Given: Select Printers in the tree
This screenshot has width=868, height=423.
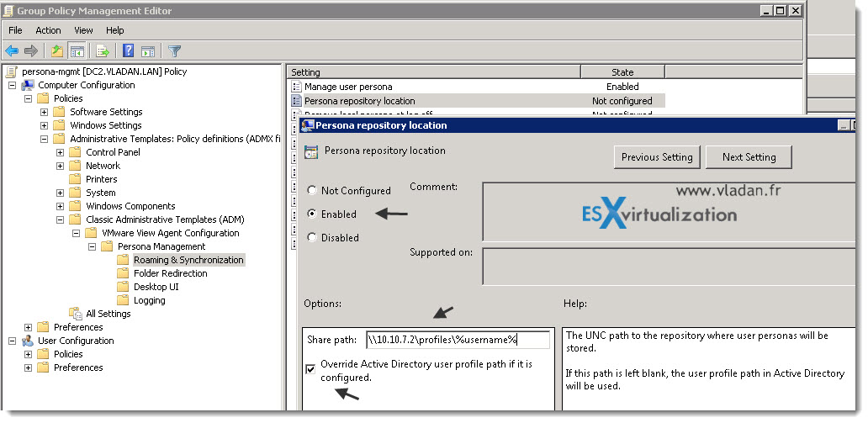Looking at the screenshot, I should tap(101, 179).
